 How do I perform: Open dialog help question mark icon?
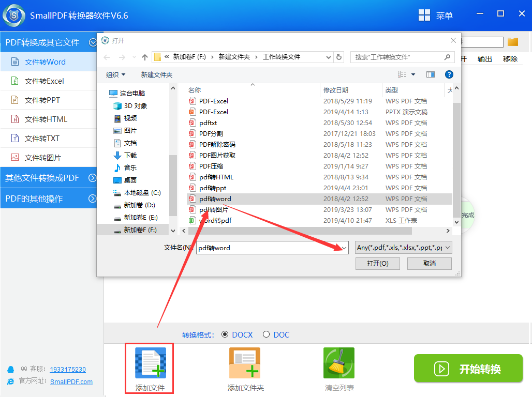[x=449, y=74]
